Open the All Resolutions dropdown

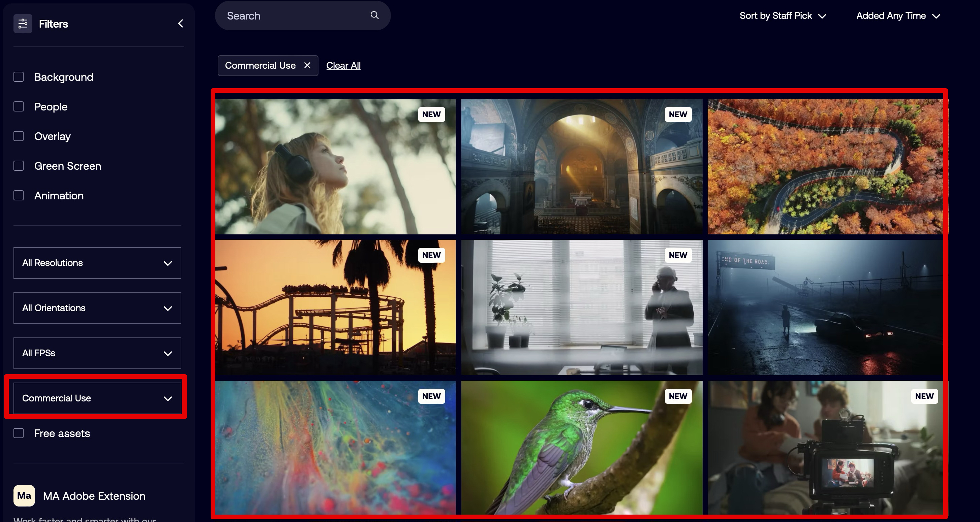coord(97,263)
